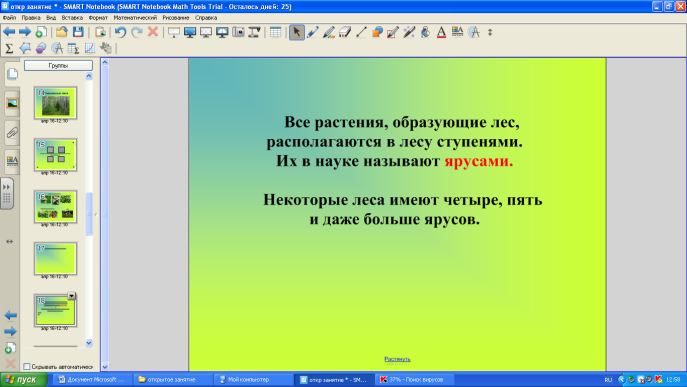Viewport: 687px width, 387px height.
Task: Open the Gallery side tab
Action: coord(12,103)
